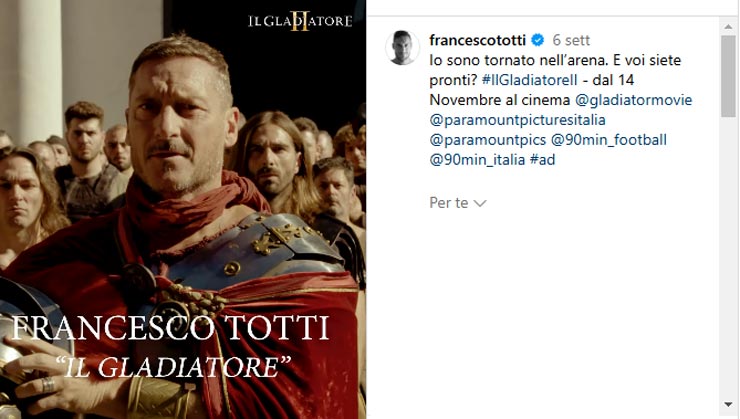Image resolution: width=740 pixels, height=419 pixels.
Task: Open the #IlGladiatoreII hashtag
Action: point(529,80)
